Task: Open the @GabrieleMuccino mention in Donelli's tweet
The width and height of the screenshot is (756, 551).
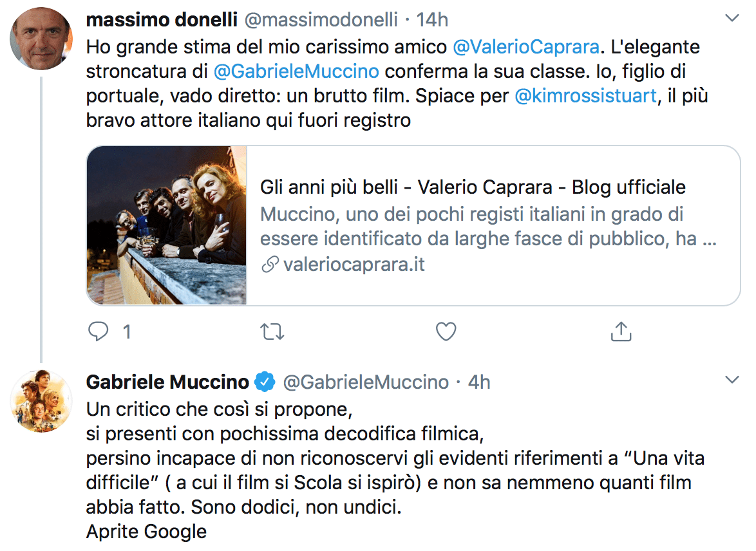Action: pyautogui.click(x=296, y=71)
